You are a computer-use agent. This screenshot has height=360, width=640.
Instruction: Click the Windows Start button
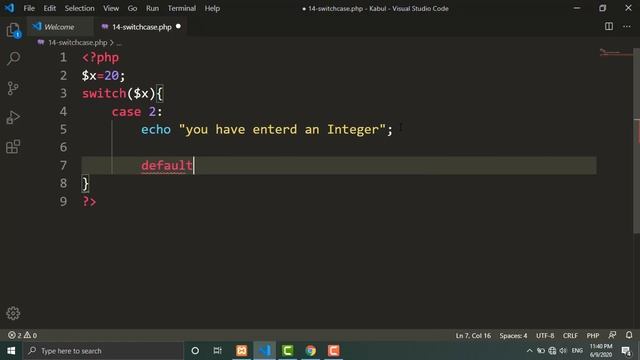coord(11,351)
